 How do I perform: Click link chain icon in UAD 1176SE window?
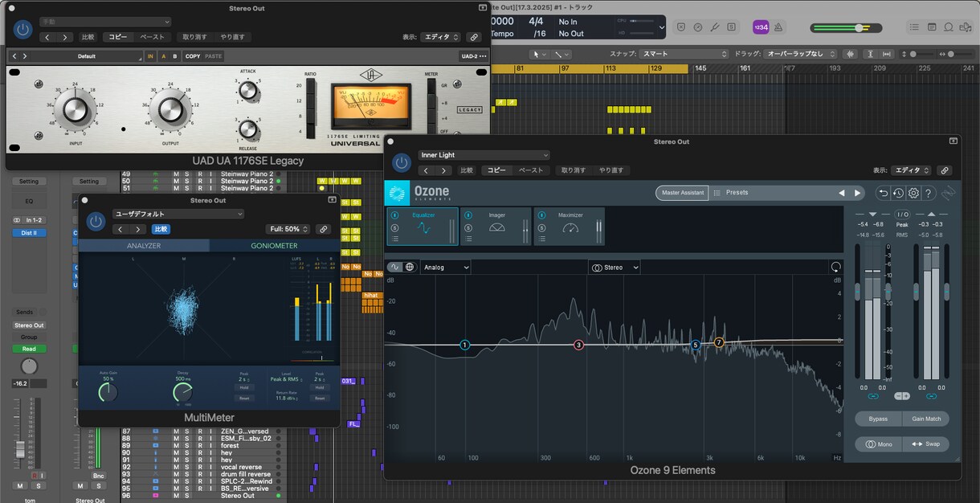click(474, 37)
